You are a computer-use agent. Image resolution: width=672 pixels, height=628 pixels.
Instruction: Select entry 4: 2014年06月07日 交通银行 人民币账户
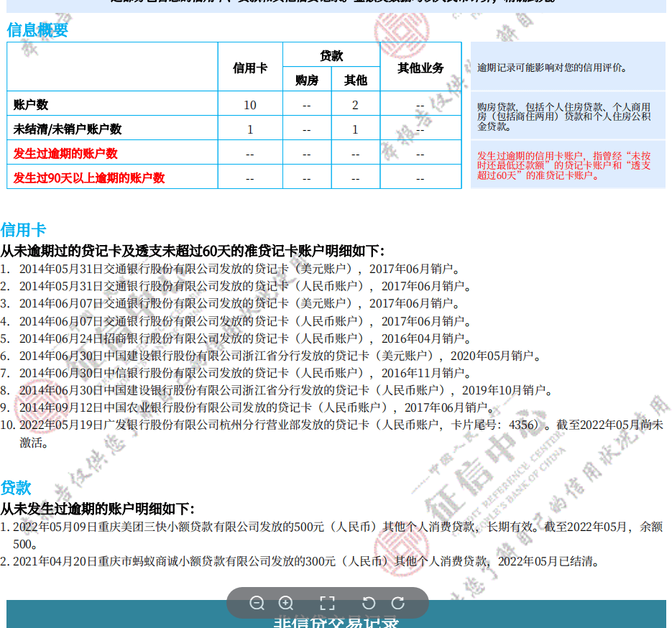pyautogui.click(x=236, y=321)
